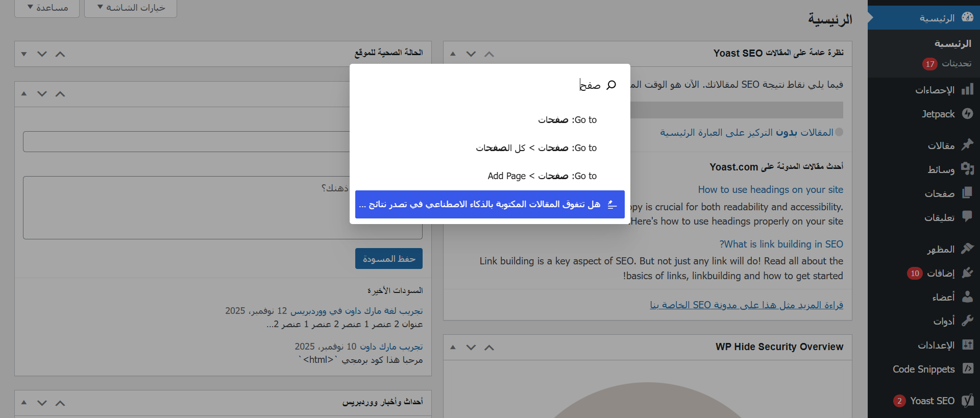Click the صفحات pages icon in sidebar
Image resolution: width=980 pixels, height=418 pixels.
tap(967, 193)
